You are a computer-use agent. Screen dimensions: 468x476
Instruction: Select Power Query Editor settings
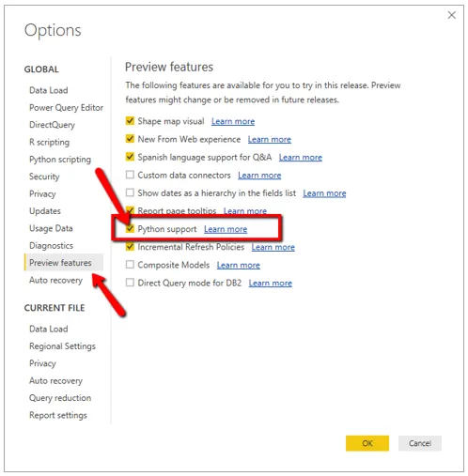[x=66, y=108]
